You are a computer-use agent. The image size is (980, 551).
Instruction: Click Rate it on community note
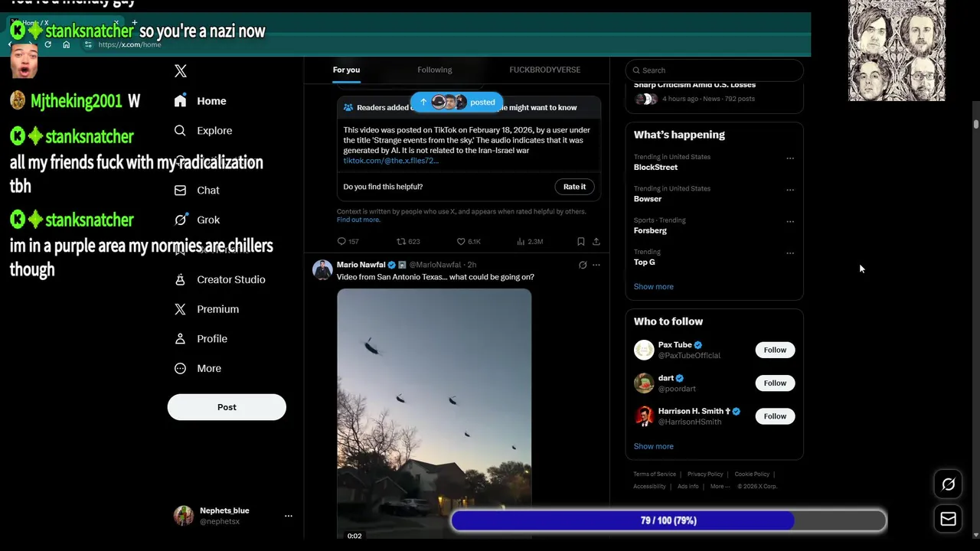tap(574, 187)
